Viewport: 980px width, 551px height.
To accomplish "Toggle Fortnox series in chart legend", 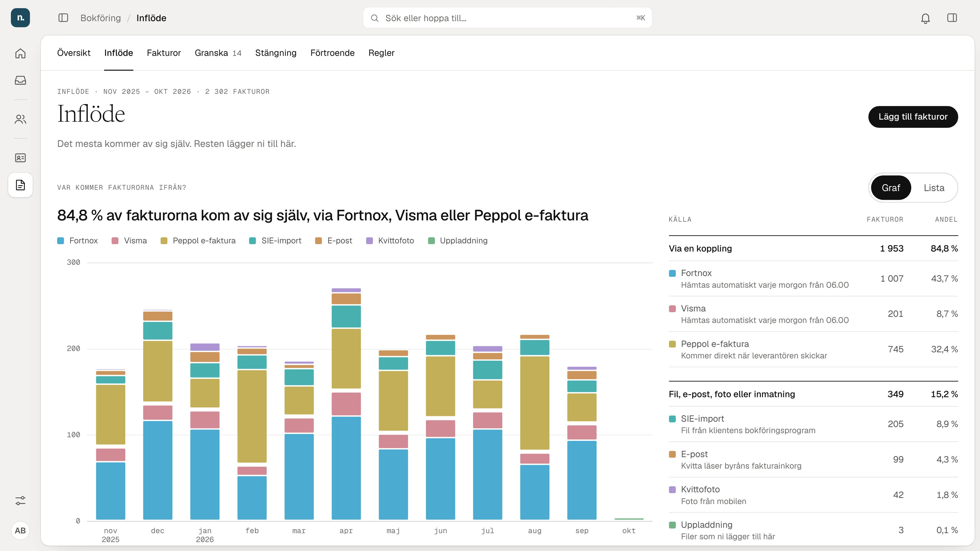I will [78, 241].
